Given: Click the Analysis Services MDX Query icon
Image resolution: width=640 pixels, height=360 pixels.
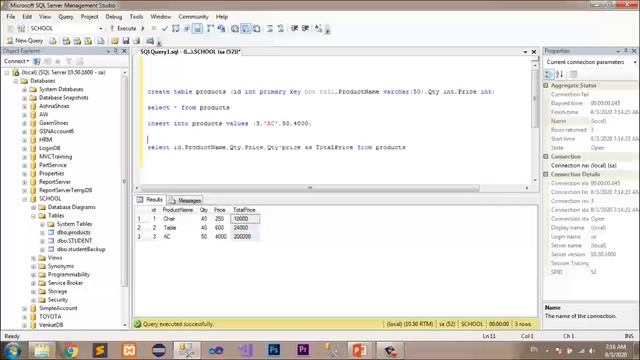Looking at the screenshot, I should tap(66, 41).
